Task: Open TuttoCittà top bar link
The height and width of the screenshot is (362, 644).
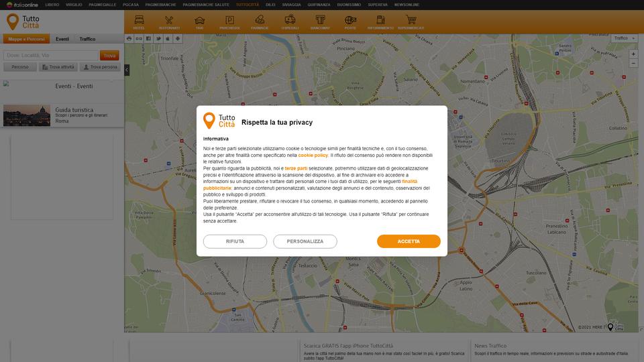Action: (x=248, y=5)
